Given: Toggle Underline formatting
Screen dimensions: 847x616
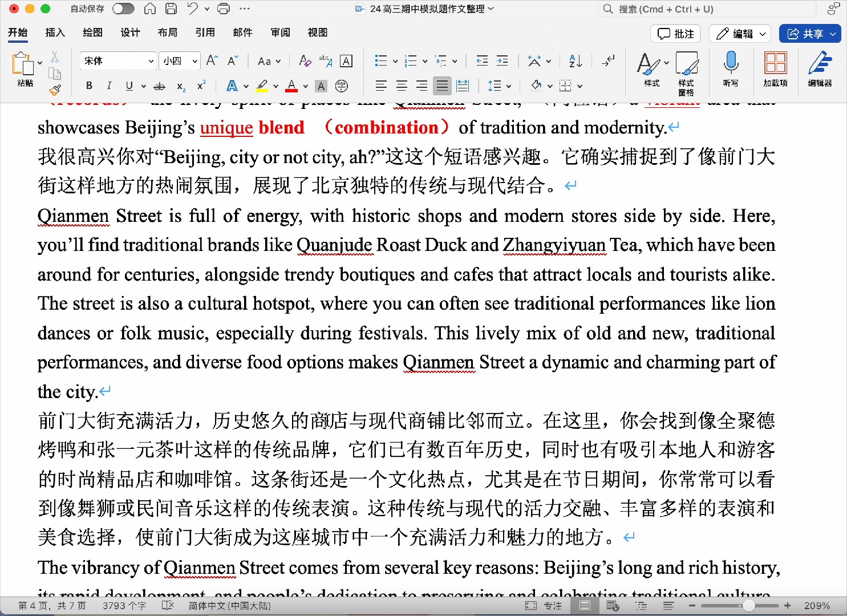Looking at the screenshot, I should click(129, 86).
